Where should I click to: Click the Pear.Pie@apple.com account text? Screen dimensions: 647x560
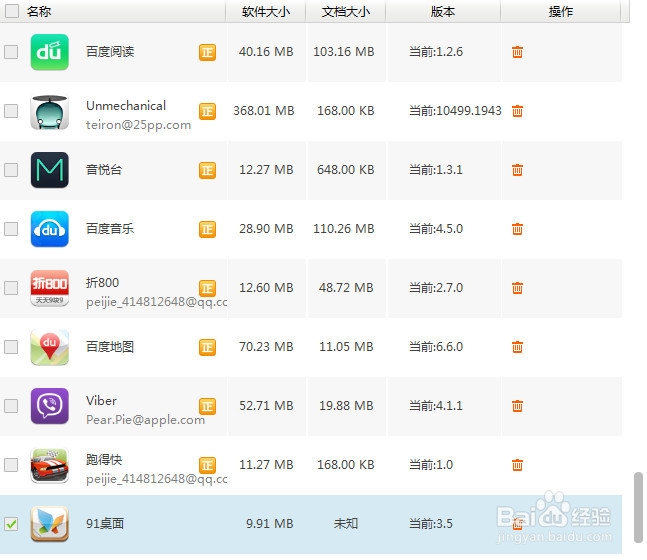[x=145, y=420]
